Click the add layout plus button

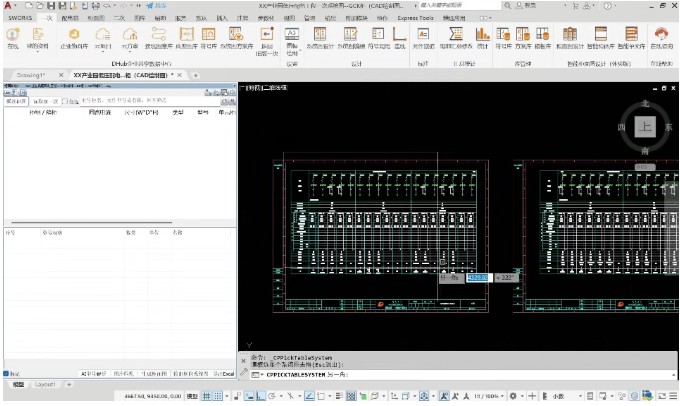pos(69,384)
